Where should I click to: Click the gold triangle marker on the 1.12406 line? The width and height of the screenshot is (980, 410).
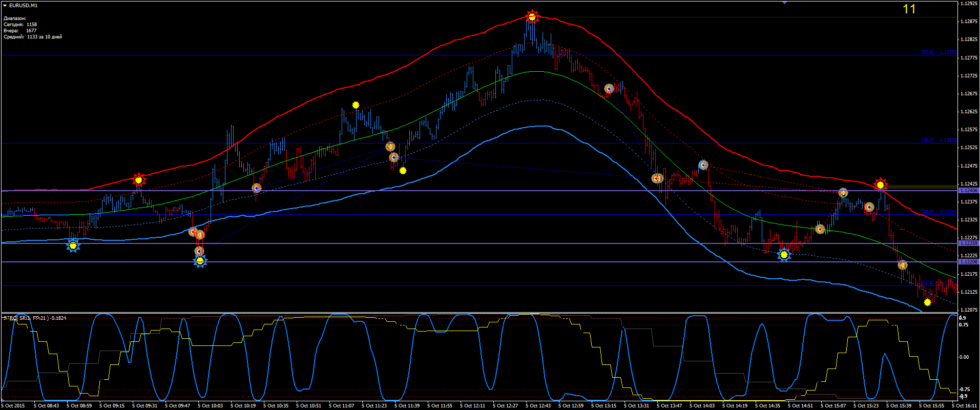point(843,193)
